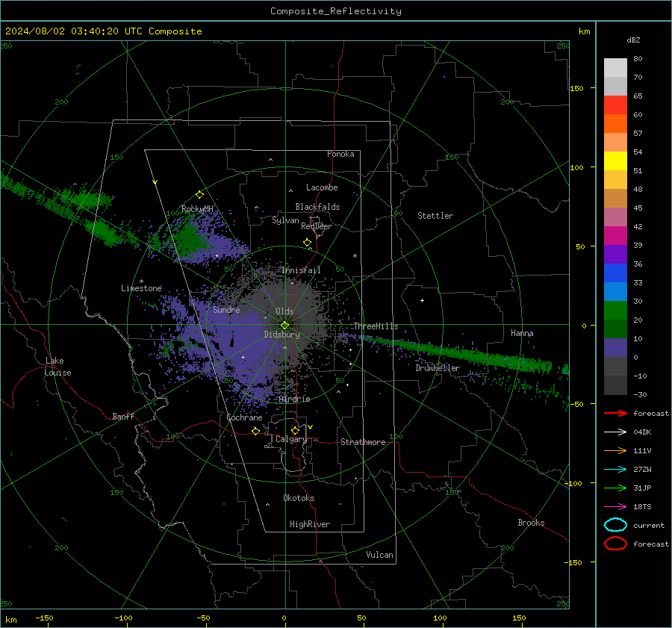Click the dBZ legend heading
The width and height of the screenshot is (672, 628).
tap(633, 40)
